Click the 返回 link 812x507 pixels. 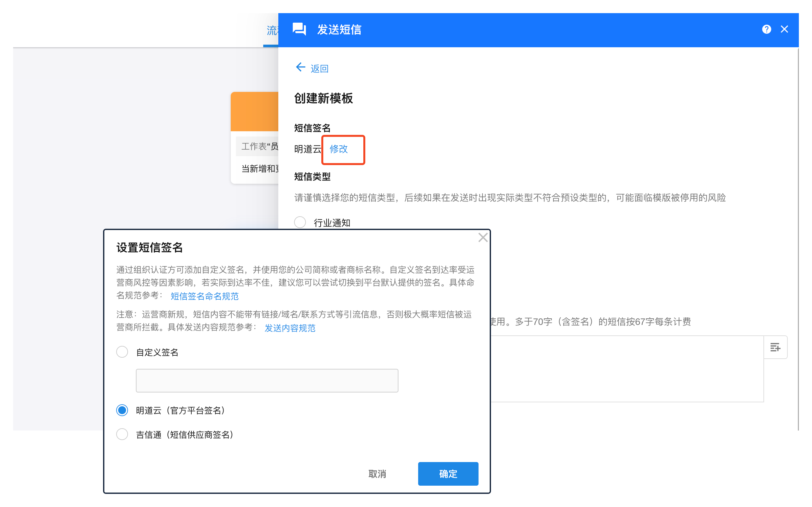(319, 69)
